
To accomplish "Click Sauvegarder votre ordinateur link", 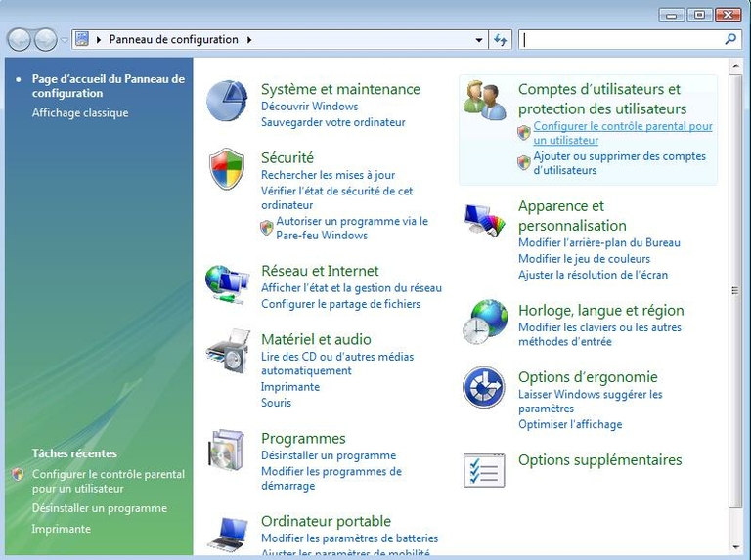I will [332, 122].
